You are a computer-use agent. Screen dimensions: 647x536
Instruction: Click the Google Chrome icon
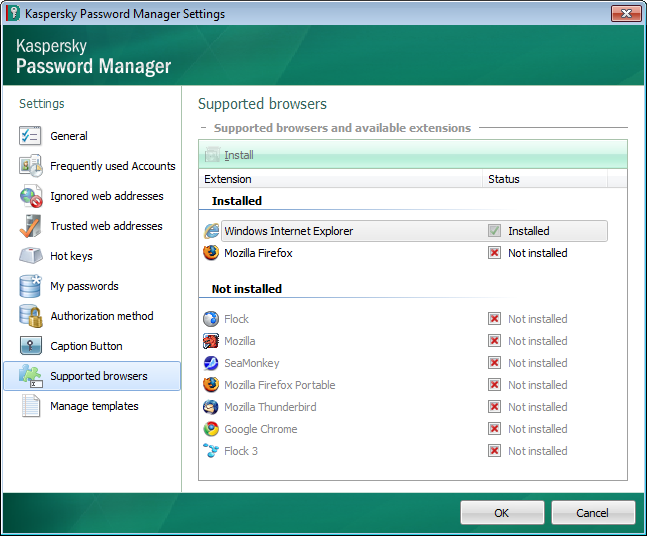coord(211,429)
